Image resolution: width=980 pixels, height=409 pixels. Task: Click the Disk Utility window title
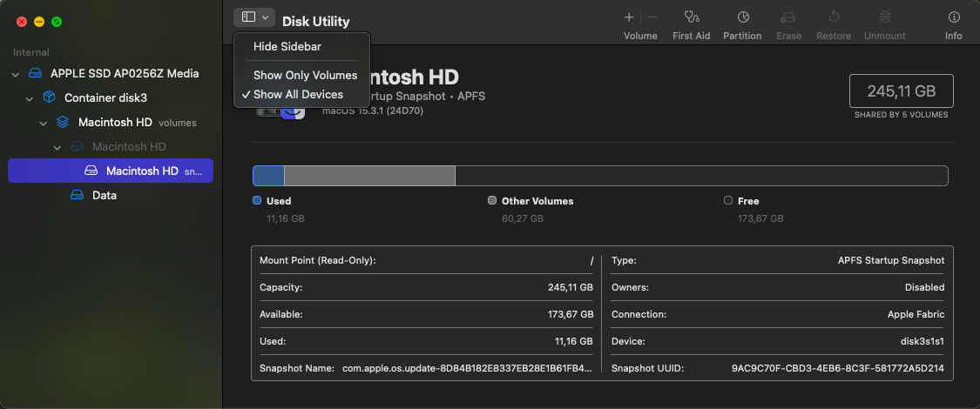316,21
